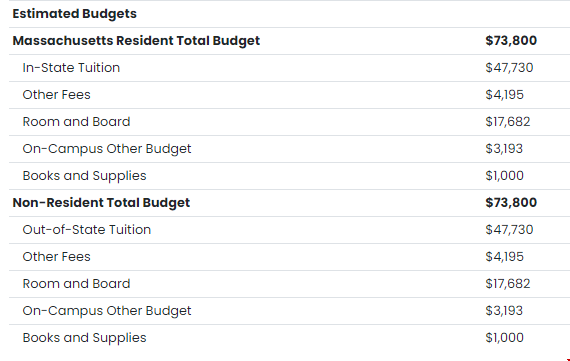This screenshot has height=361, width=570.
Task: Click the In-State Tuition amount $47,730
Action: [x=509, y=68]
